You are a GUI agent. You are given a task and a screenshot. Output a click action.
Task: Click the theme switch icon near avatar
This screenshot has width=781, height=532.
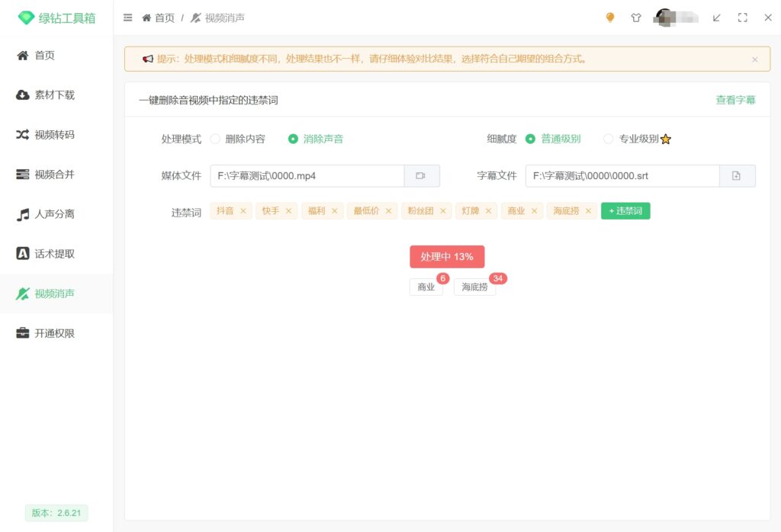tap(636, 17)
